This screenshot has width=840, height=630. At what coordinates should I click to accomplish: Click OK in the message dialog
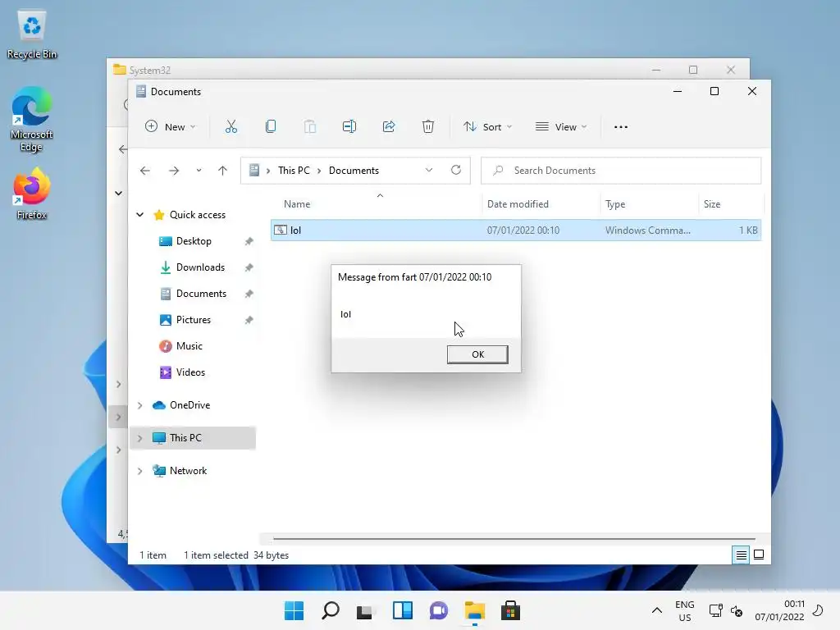477,354
